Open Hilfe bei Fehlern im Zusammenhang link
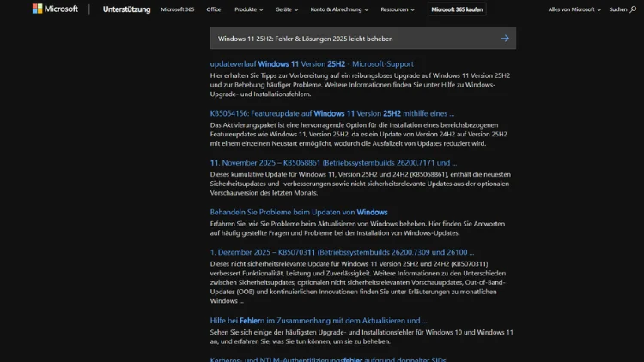The image size is (644, 362). 319,321
